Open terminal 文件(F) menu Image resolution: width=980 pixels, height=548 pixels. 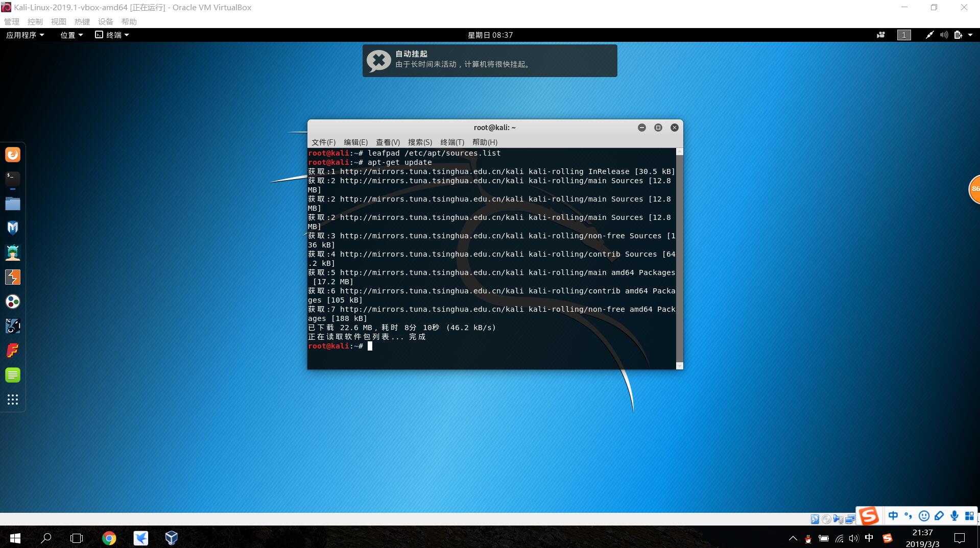[x=323, y=142]
